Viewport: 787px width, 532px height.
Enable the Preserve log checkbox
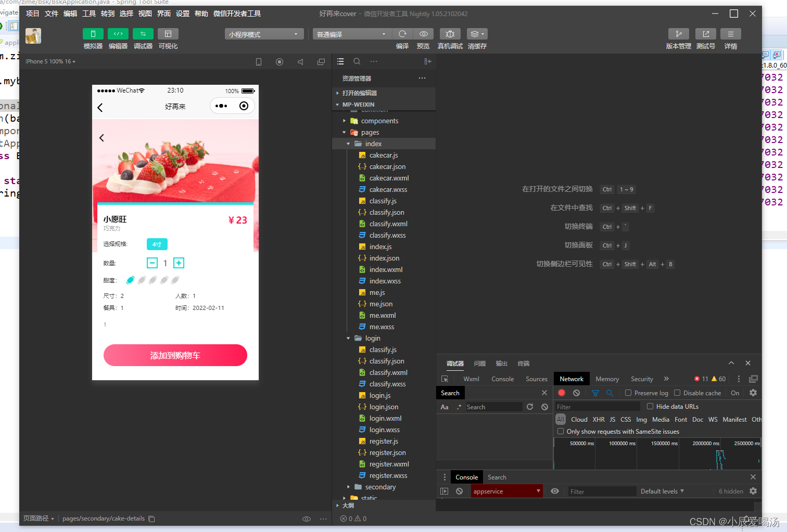(628, 393)
